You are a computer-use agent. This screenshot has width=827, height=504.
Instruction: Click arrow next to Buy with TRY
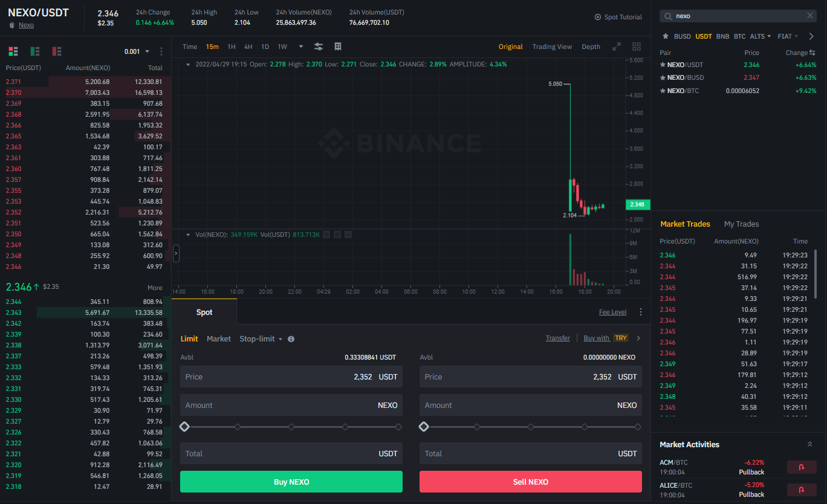(638, 338)
